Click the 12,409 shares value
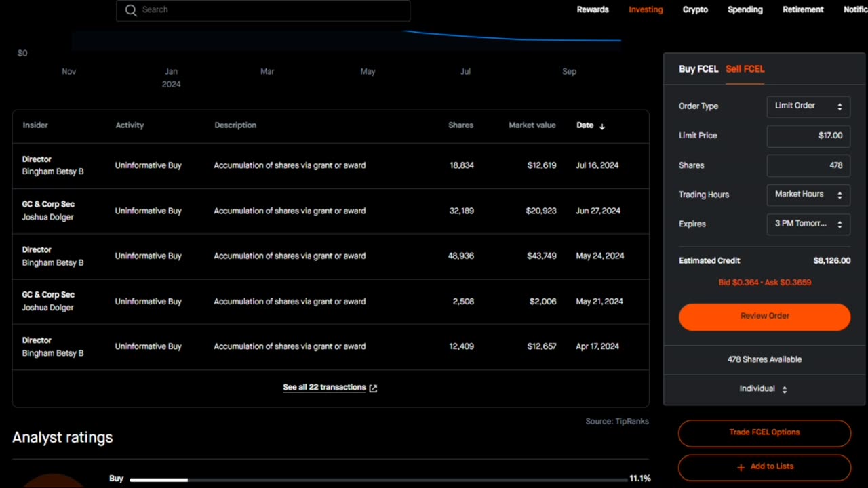Image resolution: width=868 pixels, height=488 pixels. tap(462, 346)
